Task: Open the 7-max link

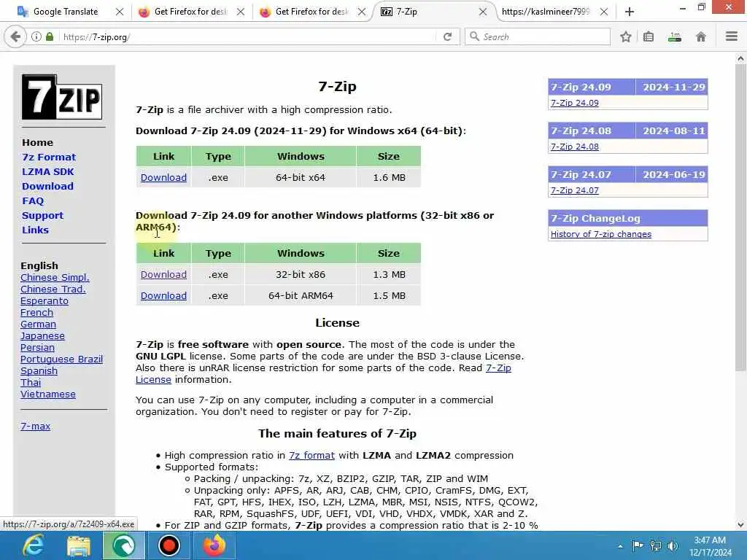Action: (35, 426)
